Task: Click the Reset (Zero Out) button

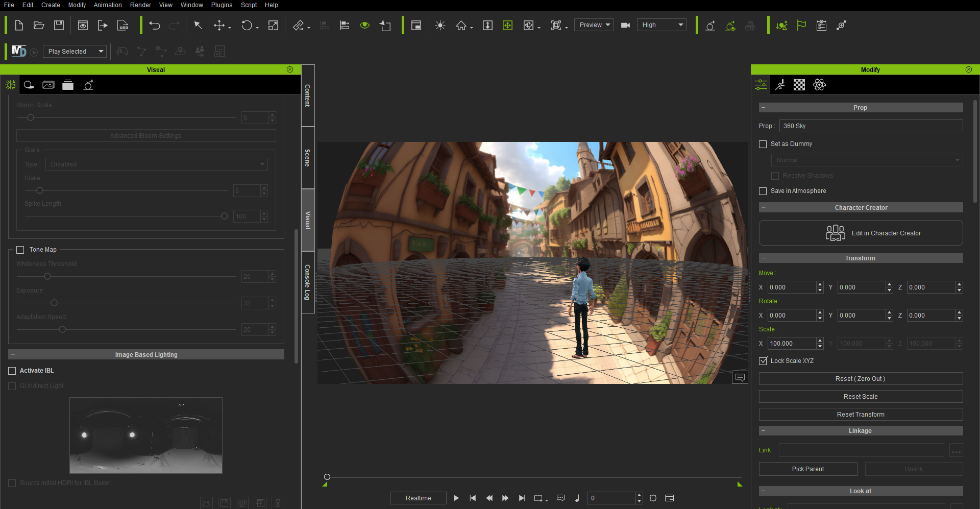Action: coord(861,379)
